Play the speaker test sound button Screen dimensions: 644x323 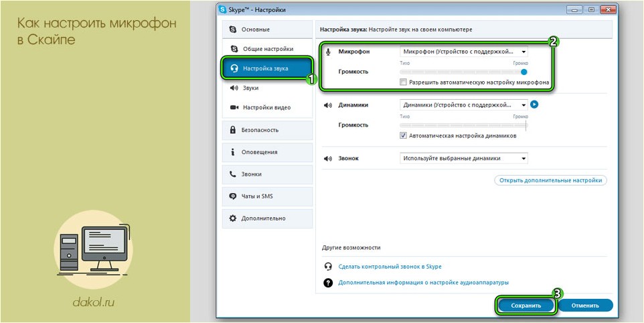pos(534,105)
